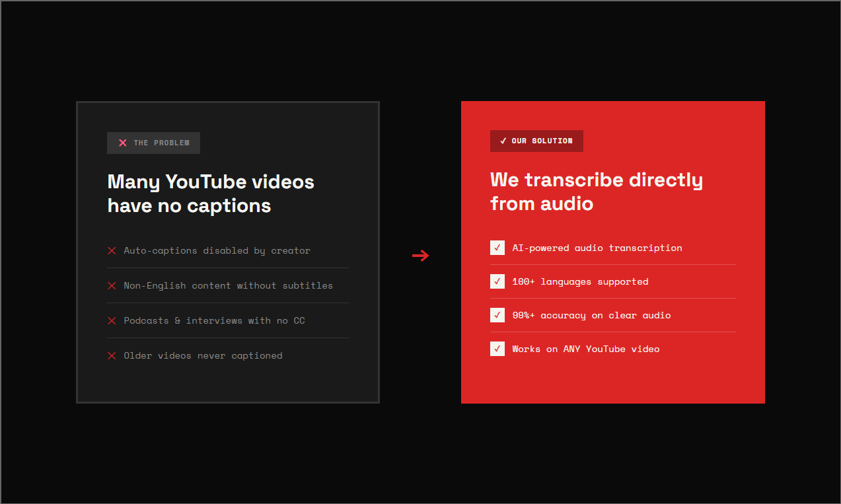This screenshot has height=504, width=841.
Task: Select the X icon near 'Older videos never captioned'
Action: point(111,355)
